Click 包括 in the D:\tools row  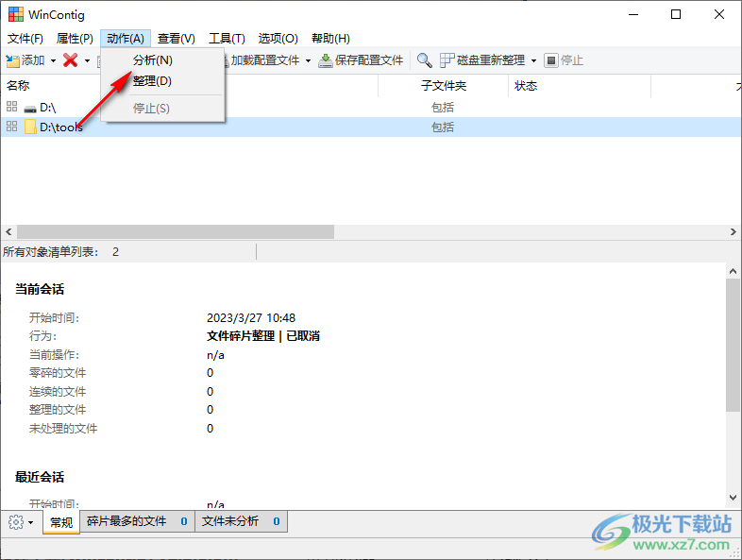click(443, 127)
